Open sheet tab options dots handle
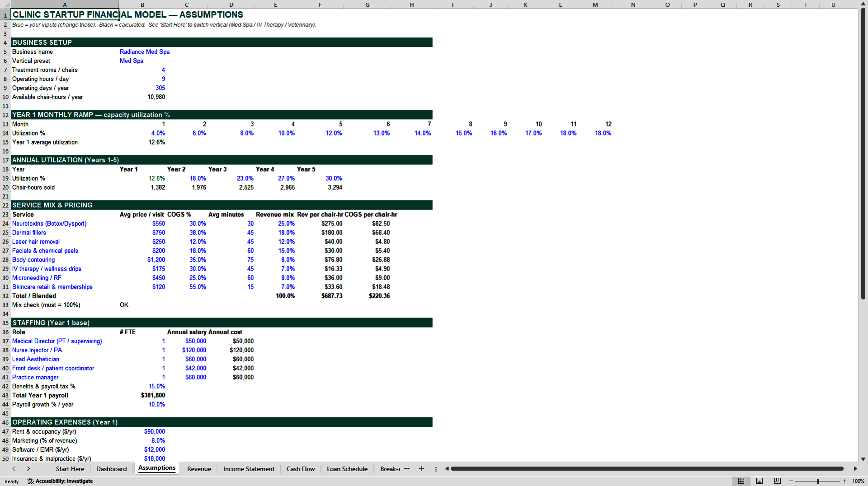 [x=436, y=469]
